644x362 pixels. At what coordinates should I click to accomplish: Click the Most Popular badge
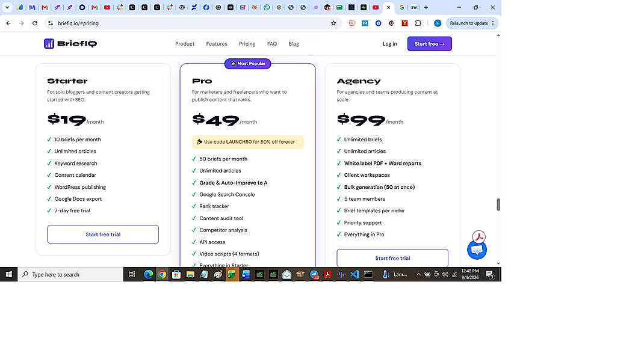point(247,64)
